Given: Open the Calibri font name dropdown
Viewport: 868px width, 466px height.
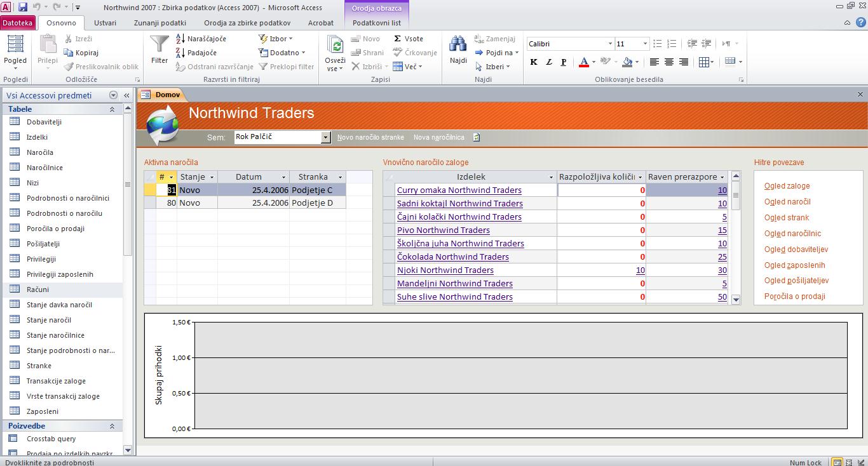Looking at the screenshot, I should pos(610,44).
